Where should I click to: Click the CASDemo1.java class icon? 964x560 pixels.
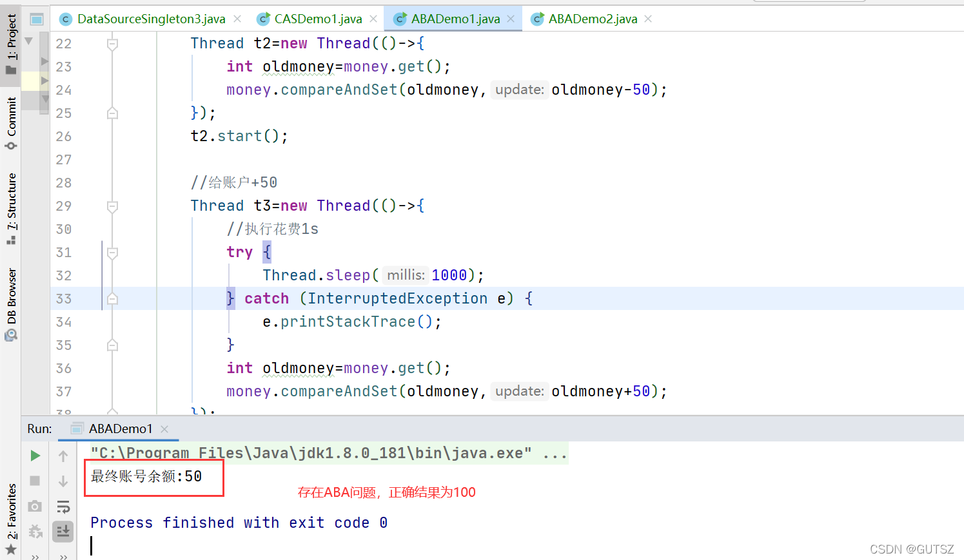click(x=263, y=19)
